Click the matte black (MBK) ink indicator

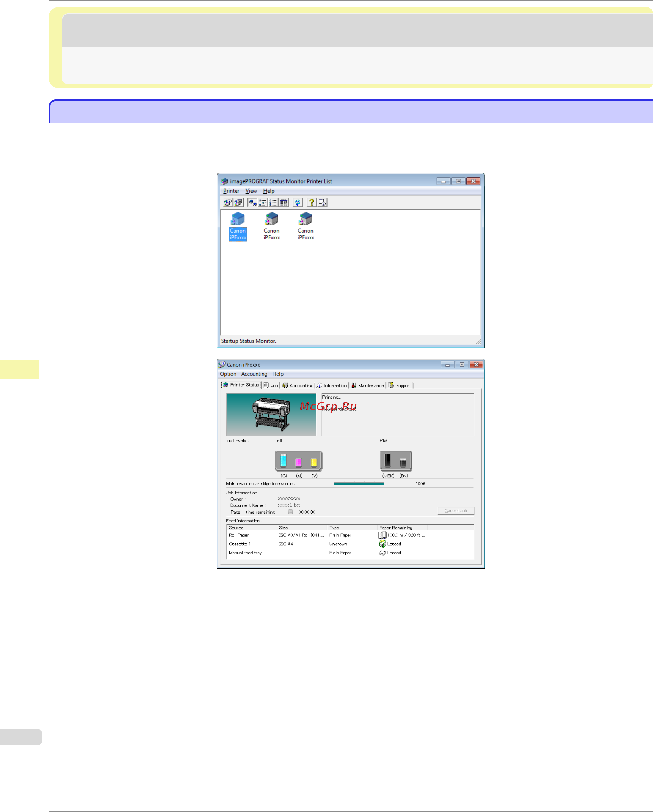click(x=388, y=460)
